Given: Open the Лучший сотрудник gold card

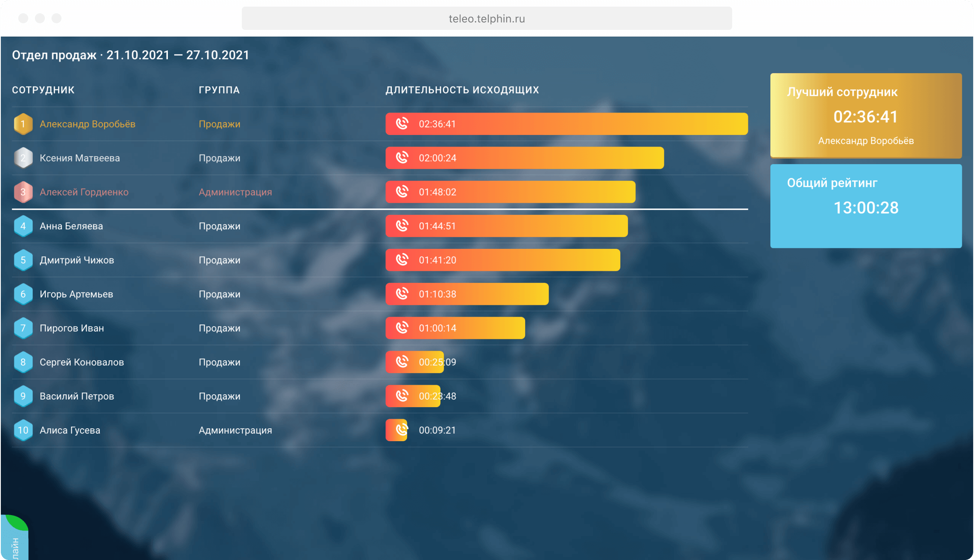Looking at the screenshot, I should tap(866, 115).
